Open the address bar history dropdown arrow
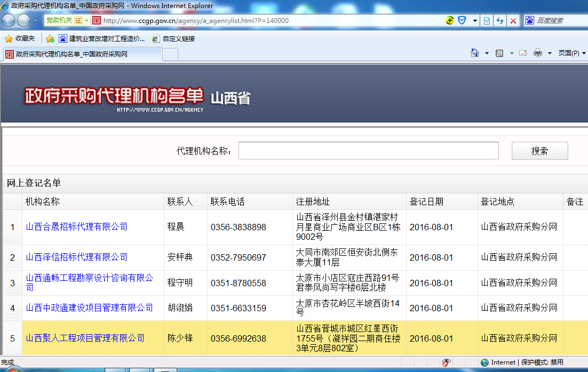The image size is (588, 372). [x=475, y=21]
